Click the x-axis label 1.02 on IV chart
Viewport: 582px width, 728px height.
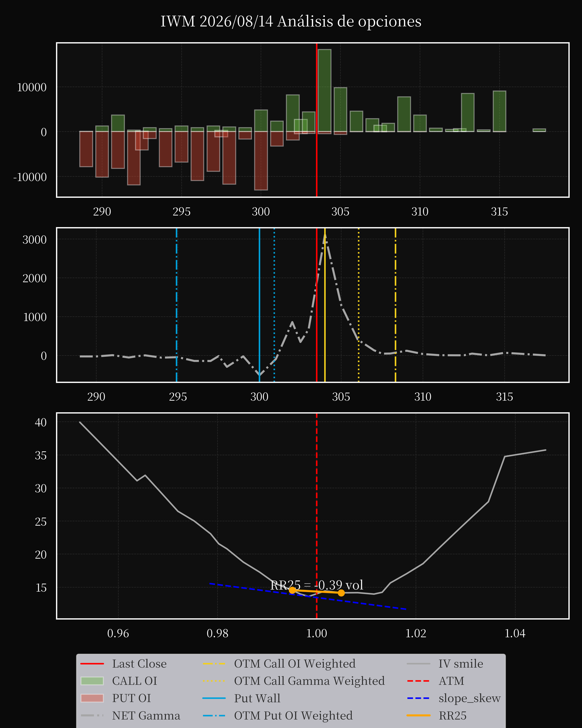[x=416, y=633]
